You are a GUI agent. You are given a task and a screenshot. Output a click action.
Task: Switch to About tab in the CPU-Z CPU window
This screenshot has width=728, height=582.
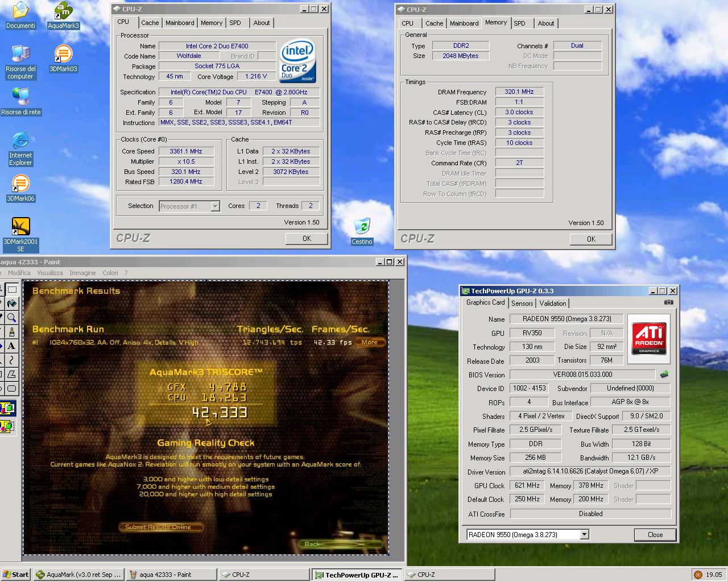point(262,23)
